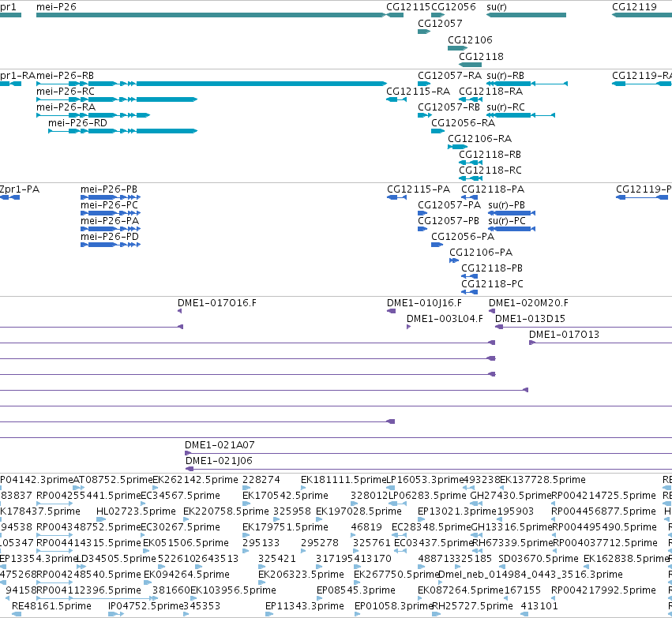Click protein CG12057-PA
Viewport: 672px width, 618px height.
tap(422, 213)
